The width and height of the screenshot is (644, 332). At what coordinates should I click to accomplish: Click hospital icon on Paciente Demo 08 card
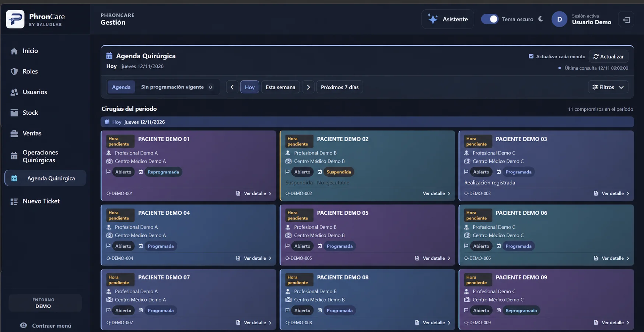[x=288, y=300]
